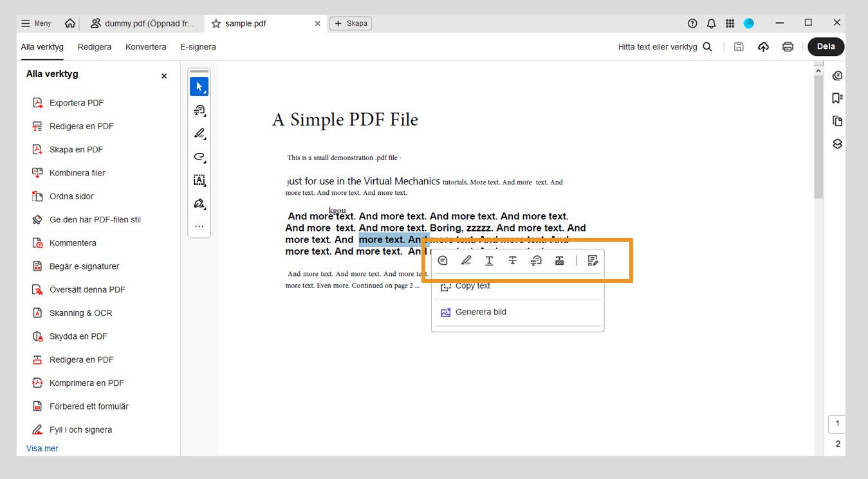Highlight the selected text from the popup toolbar
The height and width of the screenshot is (479, 868).
(466, 260)
